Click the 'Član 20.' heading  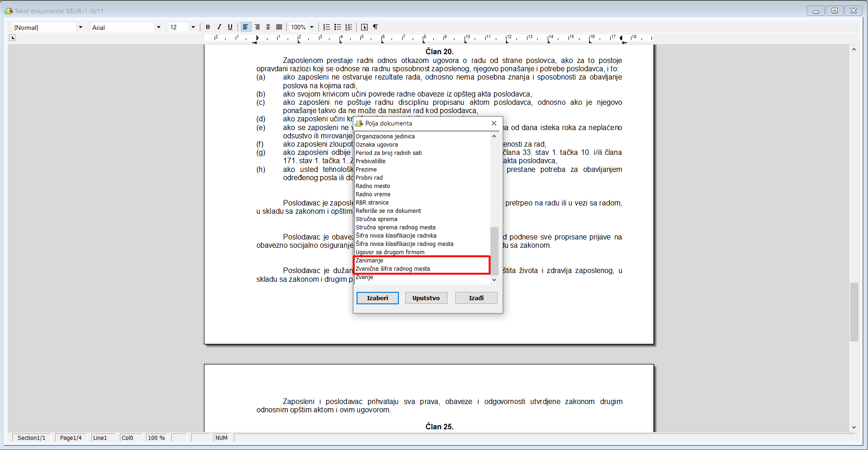tap(439, 51)
